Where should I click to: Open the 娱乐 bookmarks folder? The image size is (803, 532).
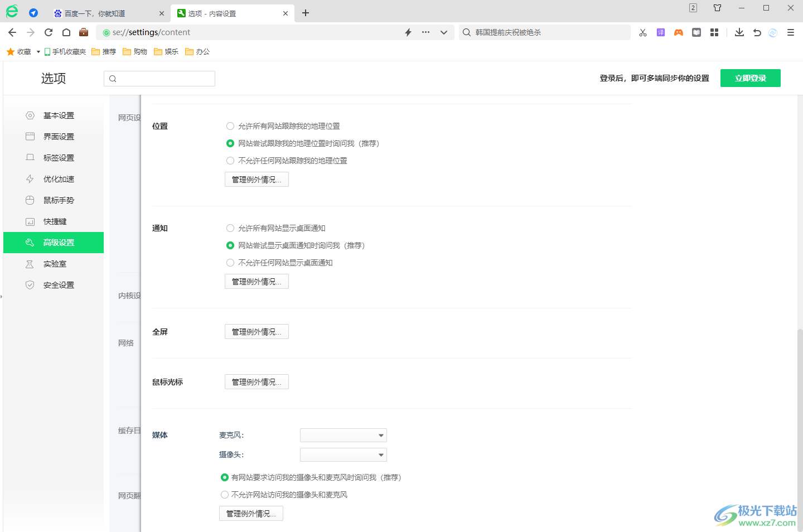point(166,51)
